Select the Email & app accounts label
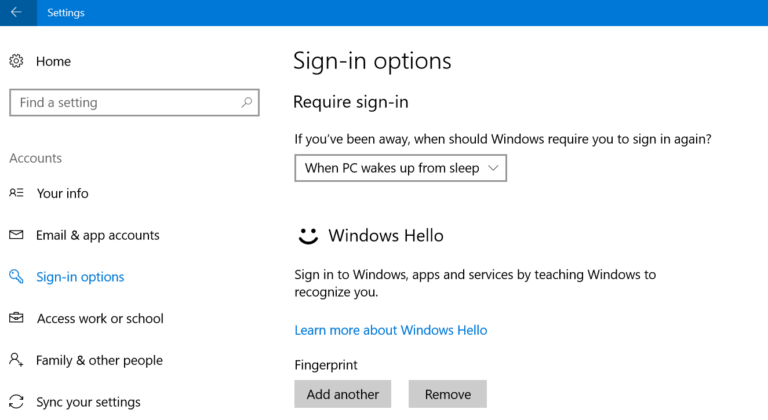Screen dimensions: 768x420 [98, 235]
